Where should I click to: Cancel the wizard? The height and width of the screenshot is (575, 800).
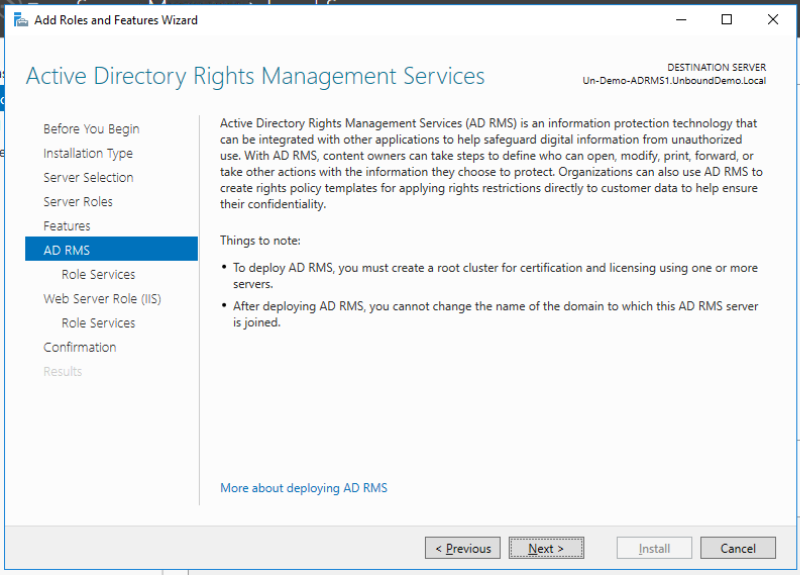click(738, 548)
